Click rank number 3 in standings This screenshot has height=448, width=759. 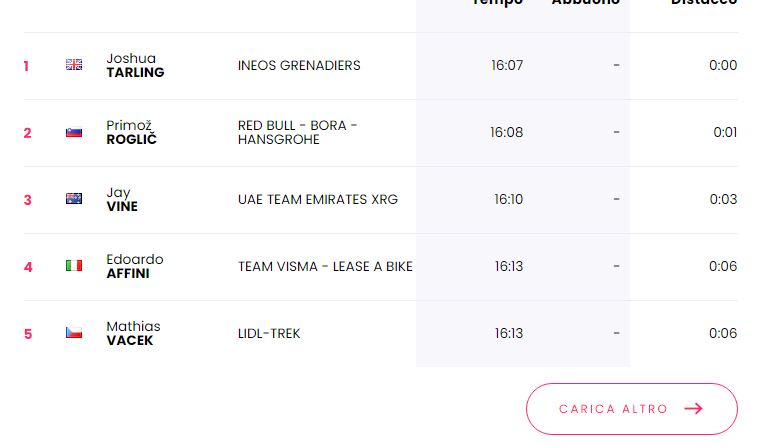(28, 200)
